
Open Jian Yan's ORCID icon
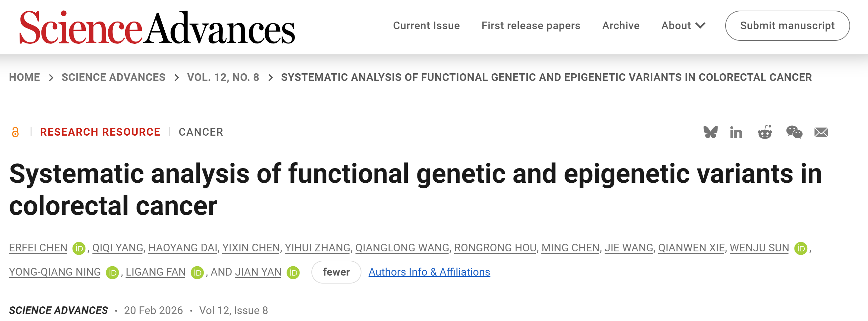tap(293, 273)
